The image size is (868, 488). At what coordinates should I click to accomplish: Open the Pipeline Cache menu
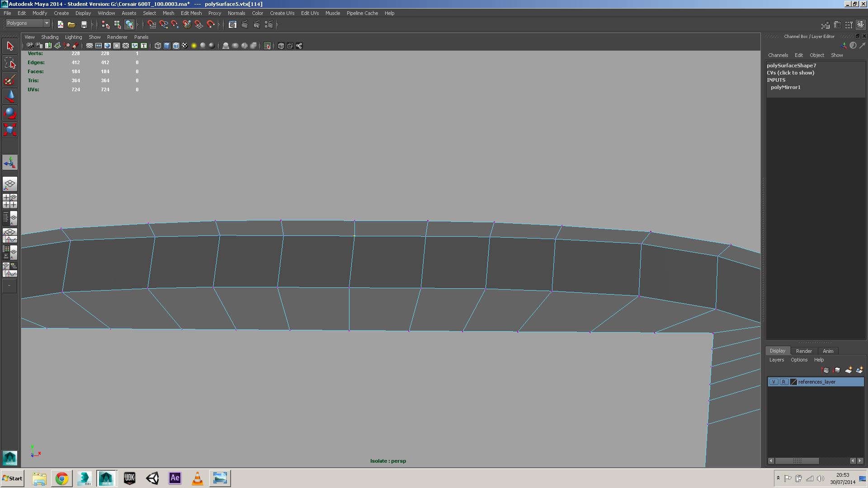point(362,13)
